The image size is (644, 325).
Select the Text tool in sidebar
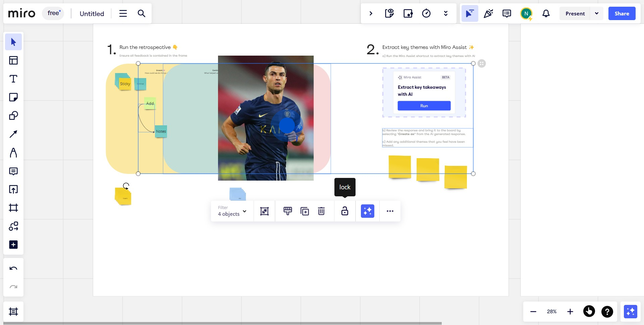[13, 79]
